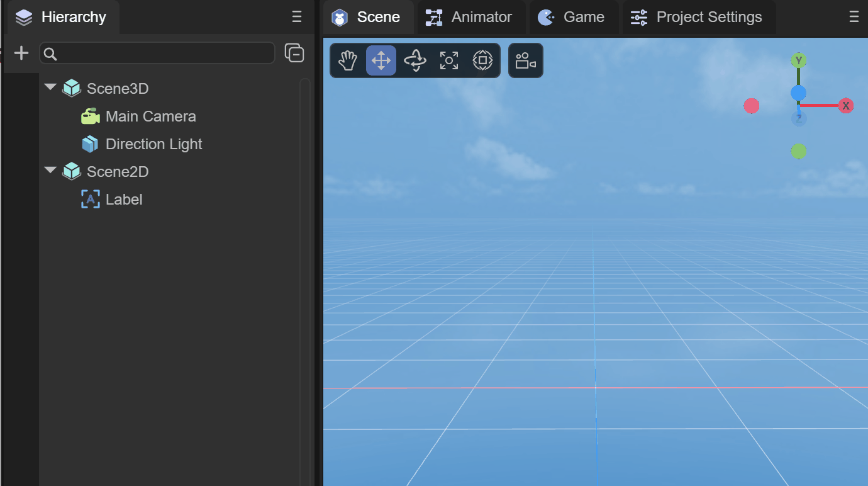The image size is (868, 486).
Task: Select the Hand pan tool
Action: [x=348, y=60]
